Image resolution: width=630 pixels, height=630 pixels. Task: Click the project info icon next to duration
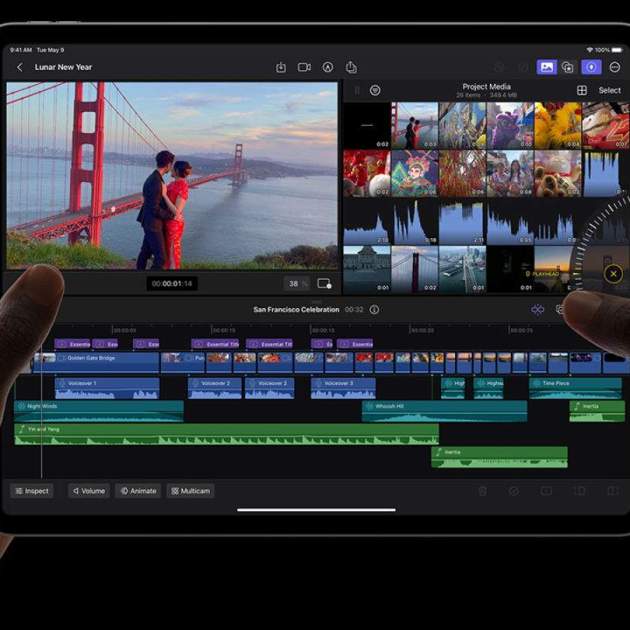pos(374,310)
